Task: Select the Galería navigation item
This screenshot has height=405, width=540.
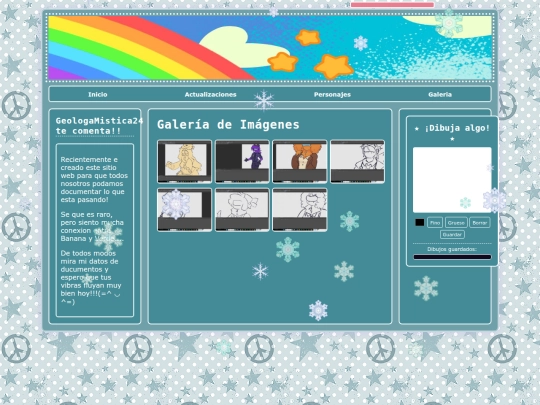Action: pyautogui.click(x=440, y=94)
